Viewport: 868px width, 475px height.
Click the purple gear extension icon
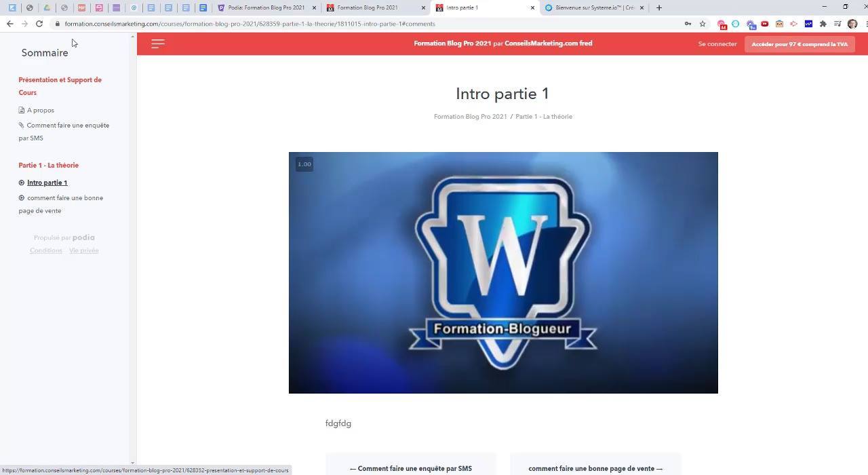(x=751, y=24)
